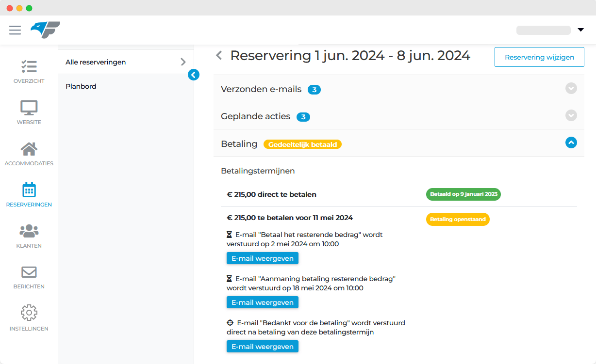Click Accommodaties label in left navigation
The height and width of the screenshot is (364, 596).
(x=29, y=163)
